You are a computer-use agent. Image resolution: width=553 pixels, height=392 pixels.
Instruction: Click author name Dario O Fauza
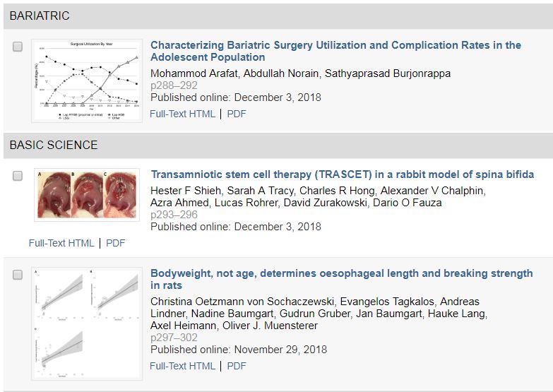tap(408, 203)
